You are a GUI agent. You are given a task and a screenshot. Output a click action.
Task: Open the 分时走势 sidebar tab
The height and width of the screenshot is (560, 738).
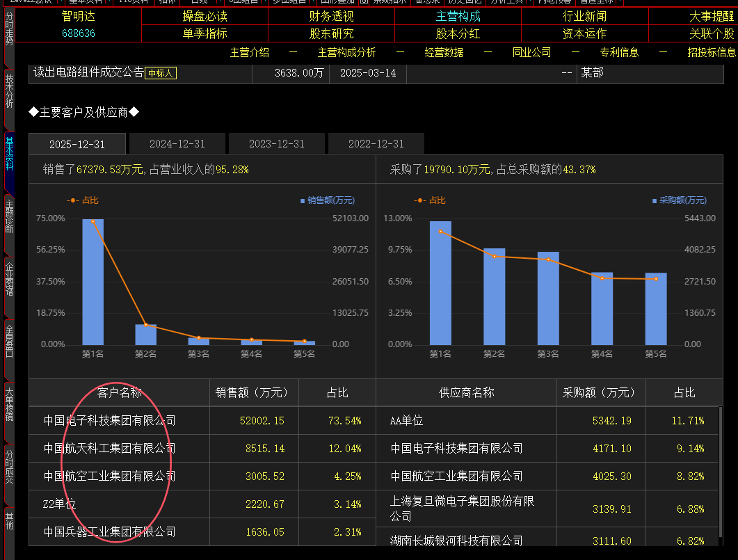point(9,29)
